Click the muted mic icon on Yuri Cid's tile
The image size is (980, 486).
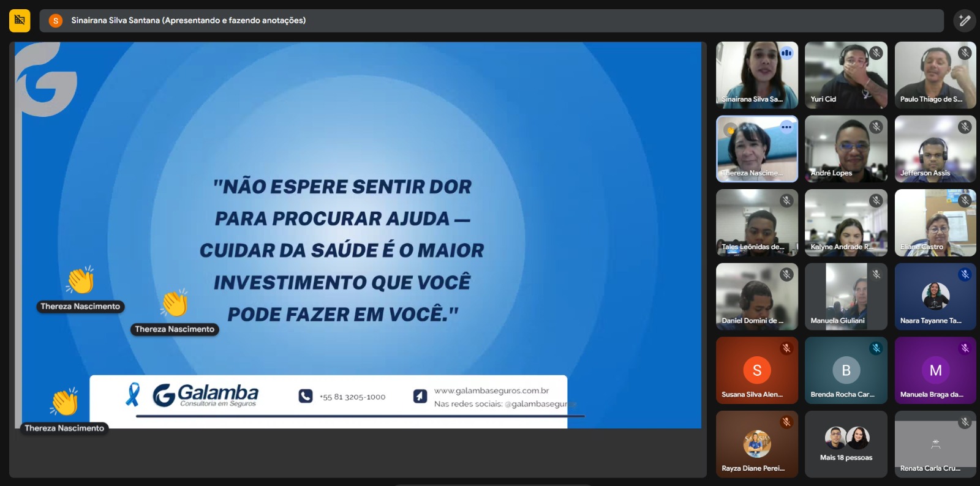point(876,53)
